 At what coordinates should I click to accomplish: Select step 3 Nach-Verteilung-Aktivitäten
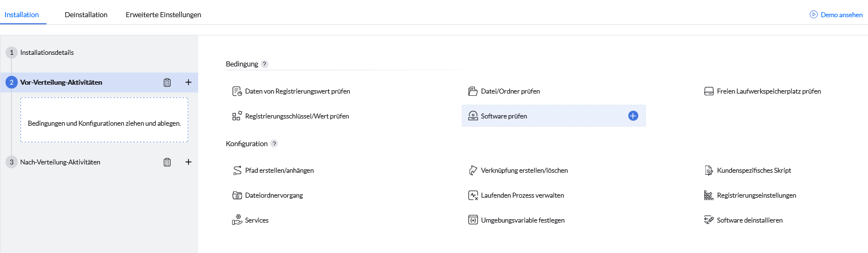click(x=60, y=162)
